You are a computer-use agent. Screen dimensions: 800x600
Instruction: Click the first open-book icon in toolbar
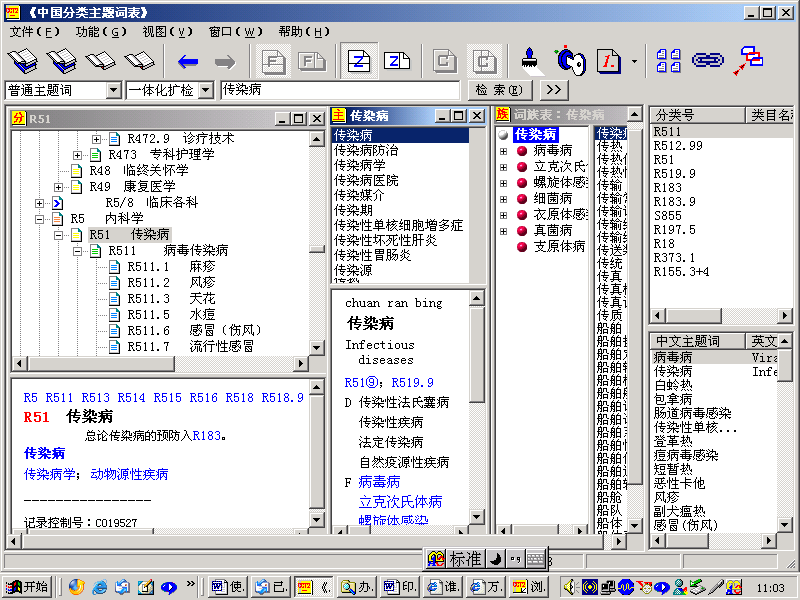(23, 61)
